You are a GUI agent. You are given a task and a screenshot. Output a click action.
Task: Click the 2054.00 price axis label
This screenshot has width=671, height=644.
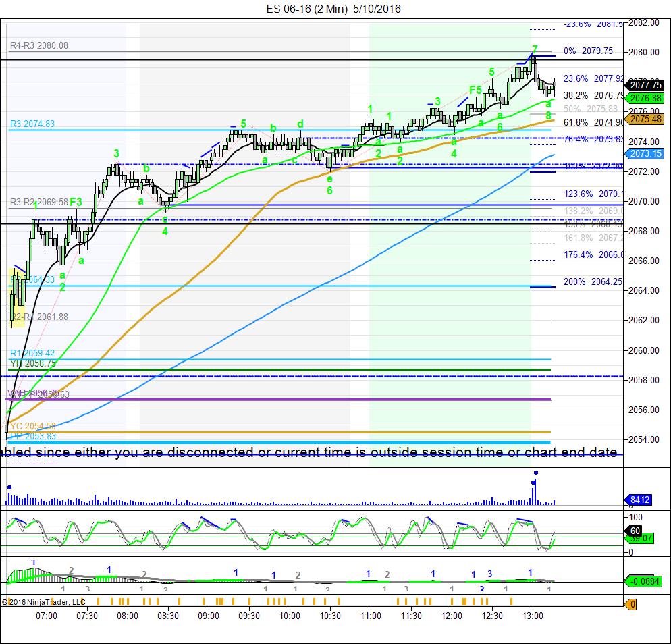[x=644, y=439]
